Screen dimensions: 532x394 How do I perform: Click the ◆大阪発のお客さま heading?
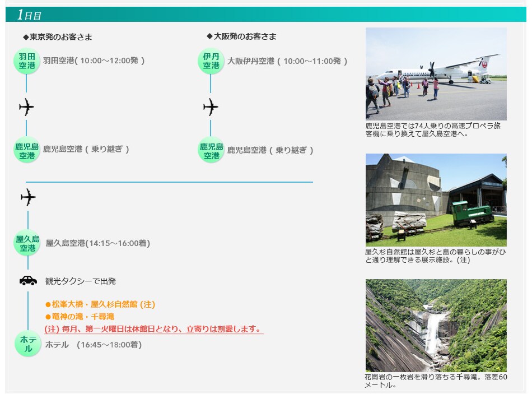tap(241, 36)
